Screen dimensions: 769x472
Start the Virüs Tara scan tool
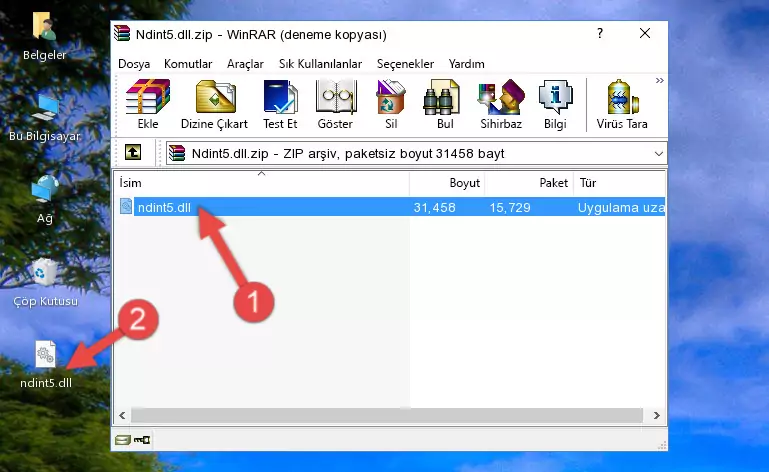point(622,105)
